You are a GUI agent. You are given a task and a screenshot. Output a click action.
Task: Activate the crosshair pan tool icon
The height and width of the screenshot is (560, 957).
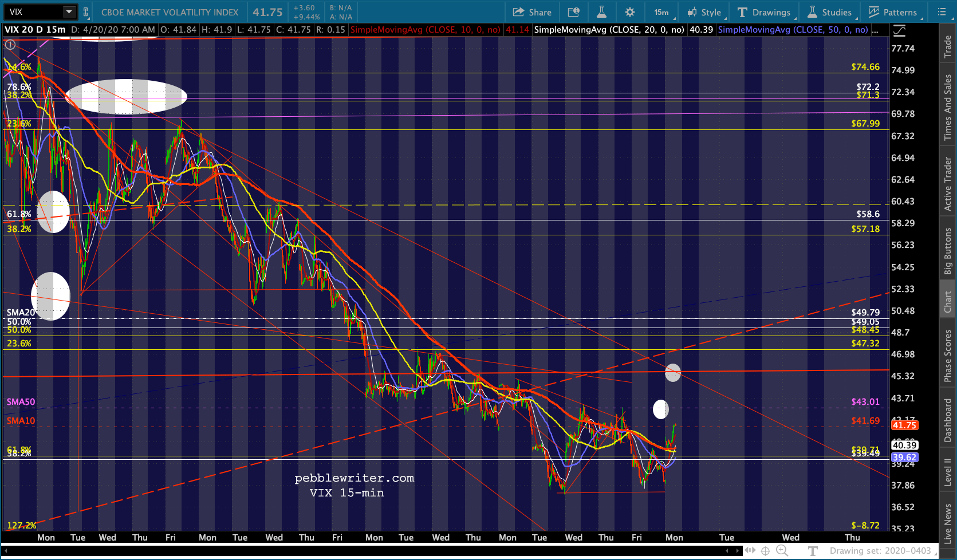click(x=765, y=551)
